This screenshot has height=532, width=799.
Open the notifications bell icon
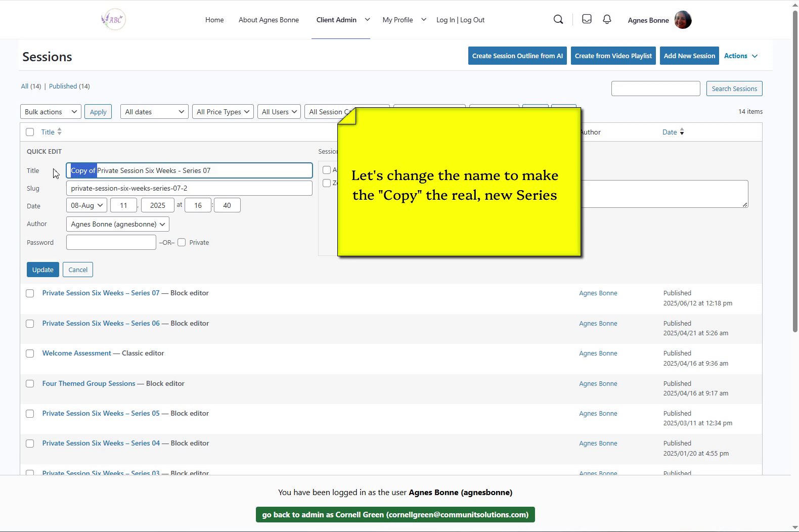point(607,19)
